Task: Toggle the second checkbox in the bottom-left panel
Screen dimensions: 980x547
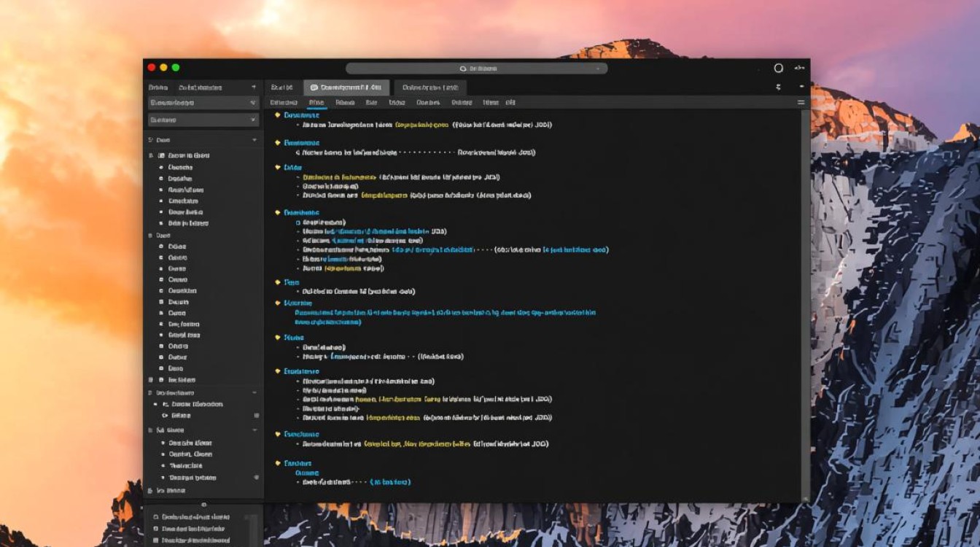Action: pyautogui.click(x=155, y=528)
